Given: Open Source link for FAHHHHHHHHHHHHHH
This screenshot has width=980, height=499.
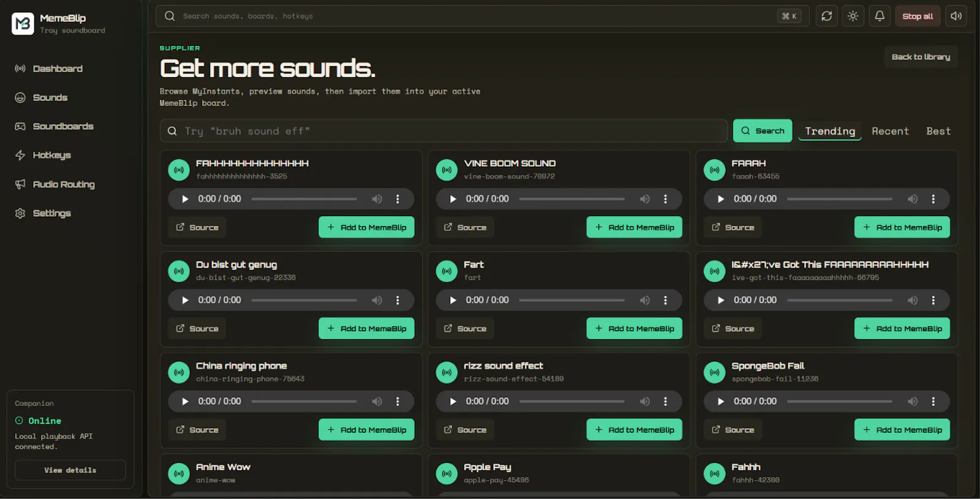Looking at the screenshot, I should 197,227.
